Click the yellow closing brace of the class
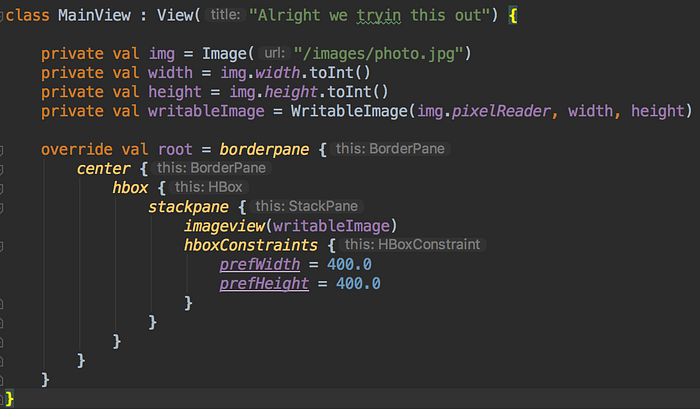 tap(9, 399)
